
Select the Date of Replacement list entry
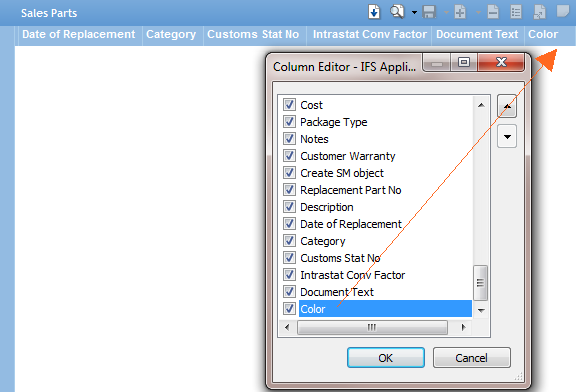click(351, 224)
